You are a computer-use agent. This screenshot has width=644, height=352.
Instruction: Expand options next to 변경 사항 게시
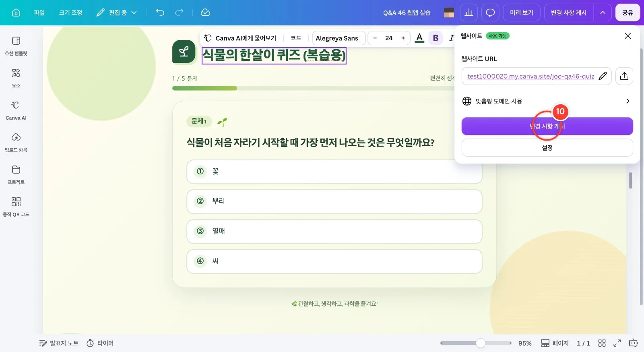(x=603, y=12)
